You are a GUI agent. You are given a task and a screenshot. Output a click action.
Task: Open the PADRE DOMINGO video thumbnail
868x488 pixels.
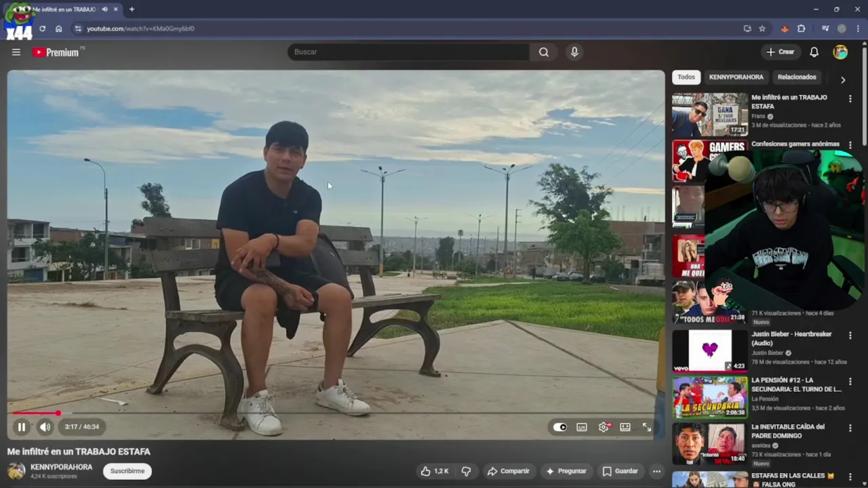pyautogui.click(x=709, y=443)
